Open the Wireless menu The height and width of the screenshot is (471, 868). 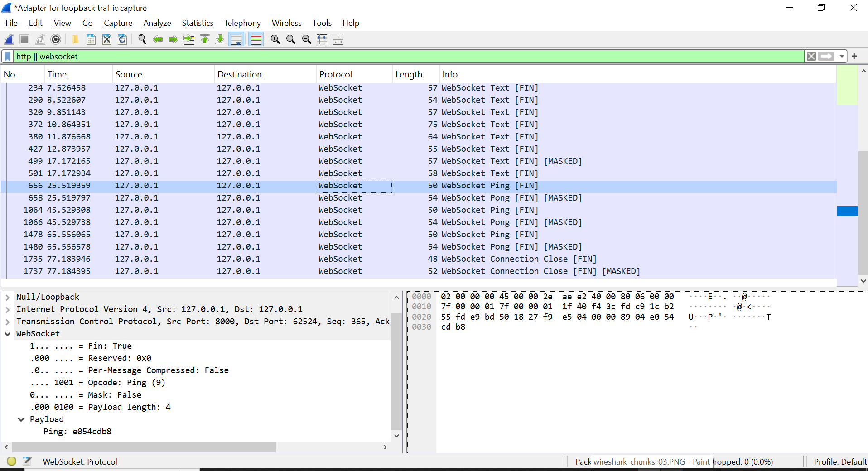pos(286,23)
